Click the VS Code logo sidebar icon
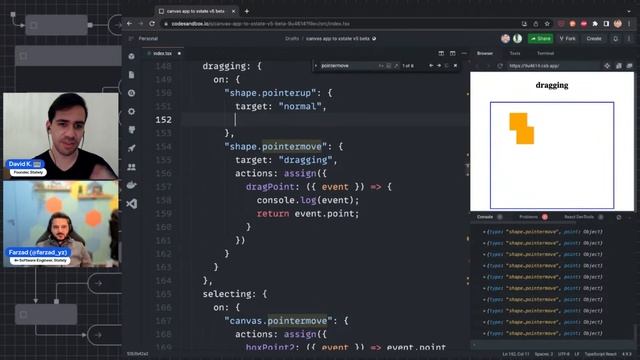Viewport: 640px width, 360px height. point(131,203)
